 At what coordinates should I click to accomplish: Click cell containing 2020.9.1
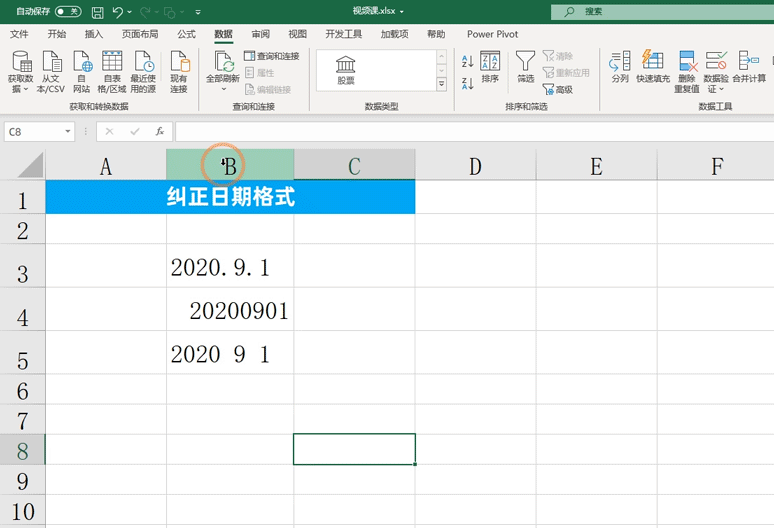(x=230, y=266)
